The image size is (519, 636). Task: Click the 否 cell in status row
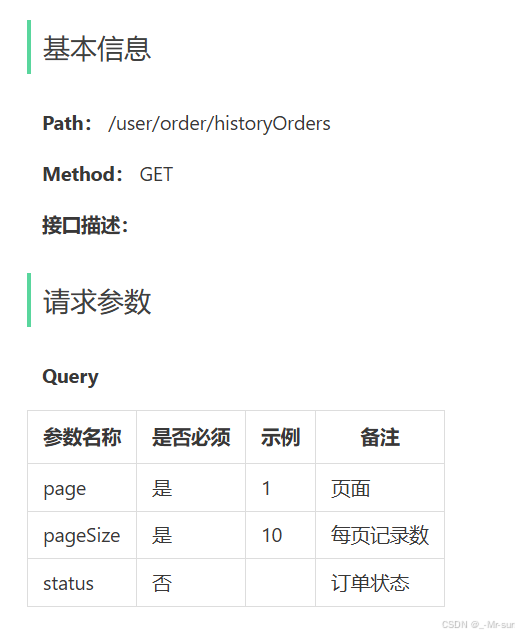pyautogui.click(x=191, y=583)
